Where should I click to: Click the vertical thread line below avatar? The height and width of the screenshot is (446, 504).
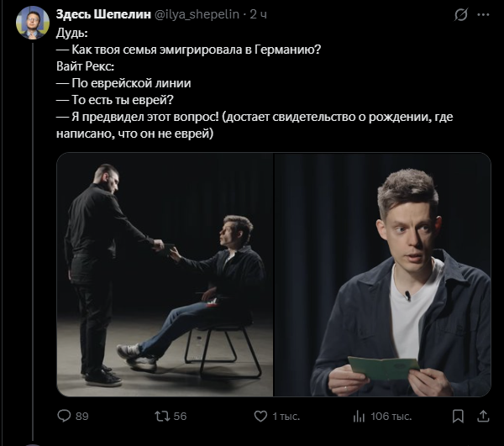[x=33, y=241]
